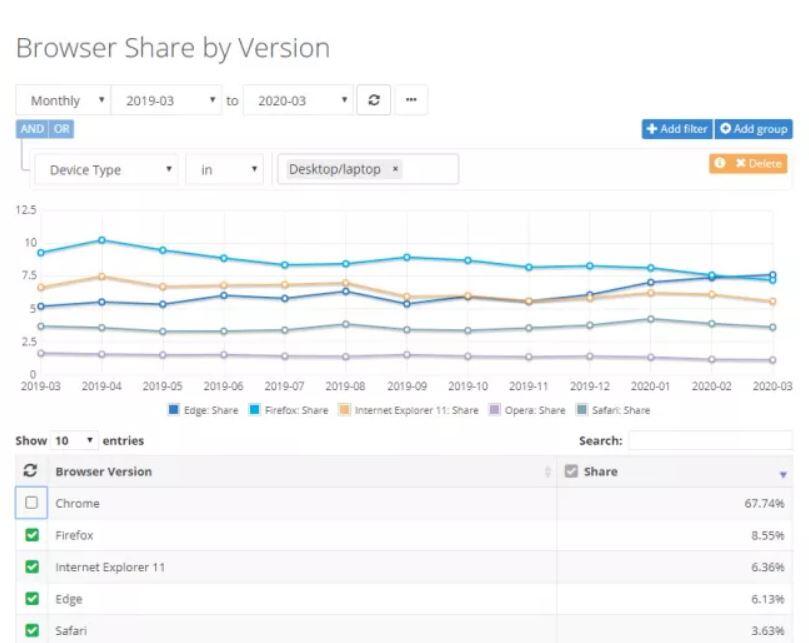809x643 pixels.
Task: Click the refresh icon in table header
Action: [31, 471]
